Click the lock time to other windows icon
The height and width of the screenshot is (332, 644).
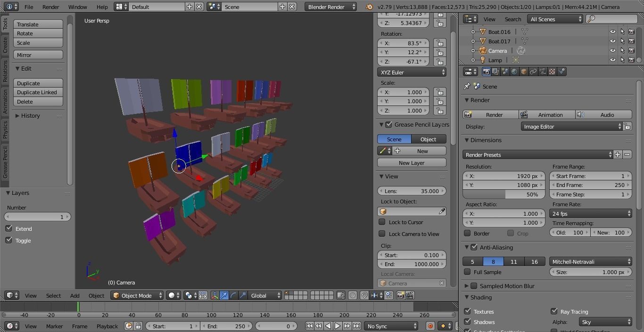pos(138,326)
